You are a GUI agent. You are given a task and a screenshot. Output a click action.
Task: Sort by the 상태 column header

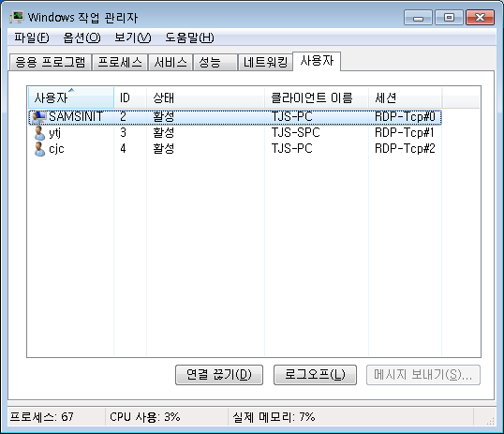tap(205, 97)
